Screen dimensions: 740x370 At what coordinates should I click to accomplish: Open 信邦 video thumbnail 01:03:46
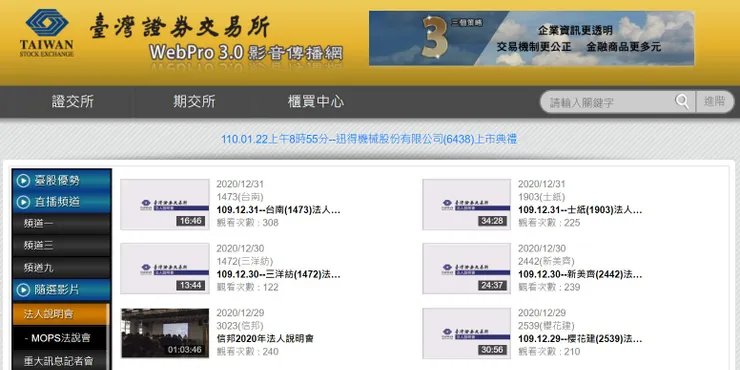[x=165, y=333]
